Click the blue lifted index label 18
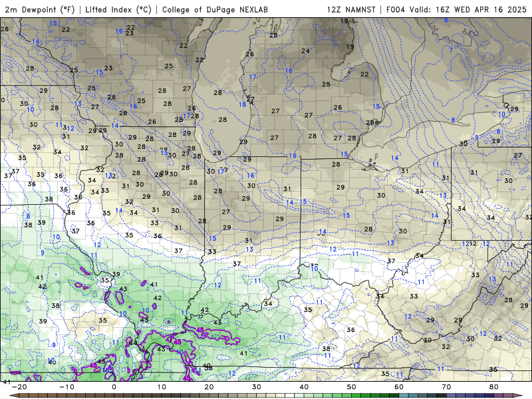532x399 pixels. [242, 104]
